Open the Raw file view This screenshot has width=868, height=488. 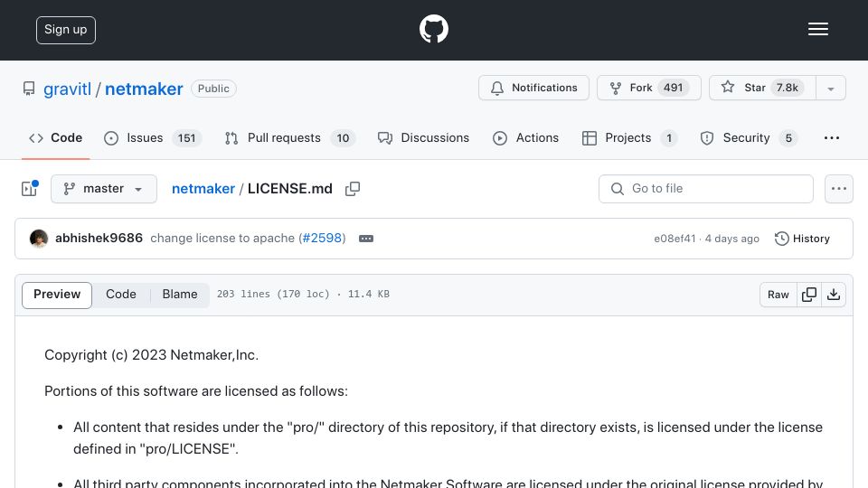click(x=778, y=295)
